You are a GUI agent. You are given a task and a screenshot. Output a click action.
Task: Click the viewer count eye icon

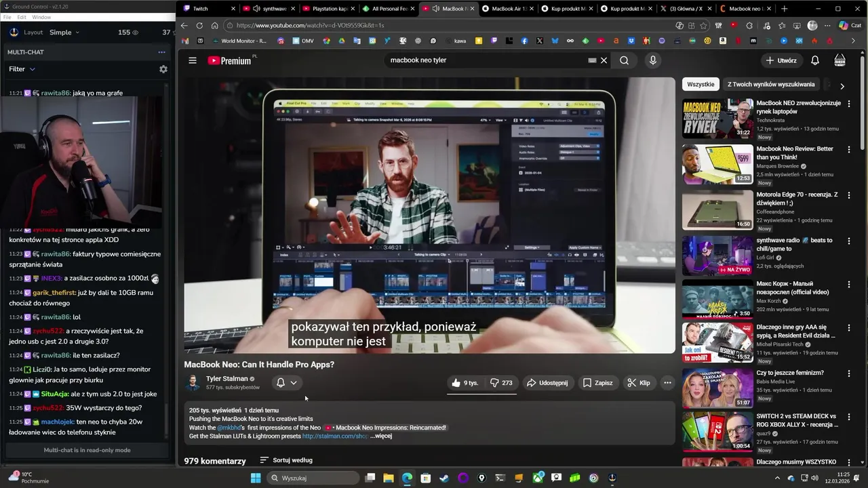coord(135,33)
